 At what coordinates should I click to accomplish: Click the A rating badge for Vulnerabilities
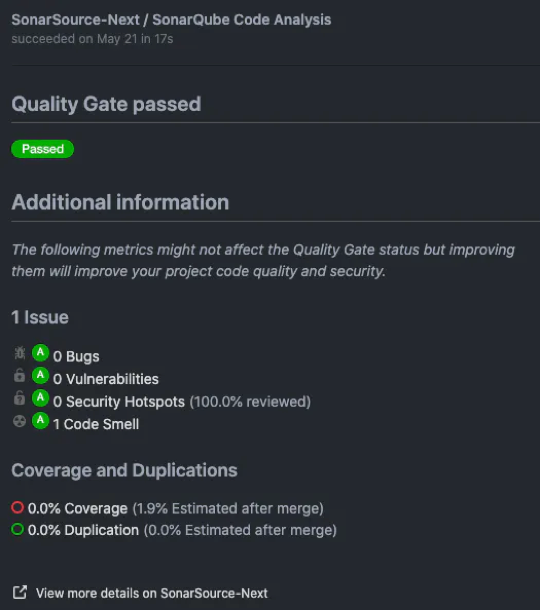[40, 375]
